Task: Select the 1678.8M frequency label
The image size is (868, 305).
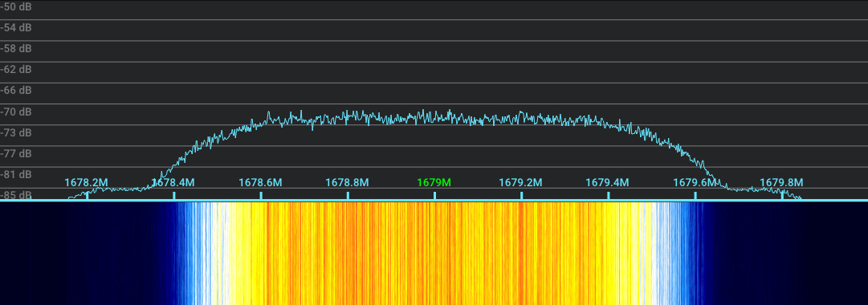Action: pyautogui.click(x=347, y=183)
